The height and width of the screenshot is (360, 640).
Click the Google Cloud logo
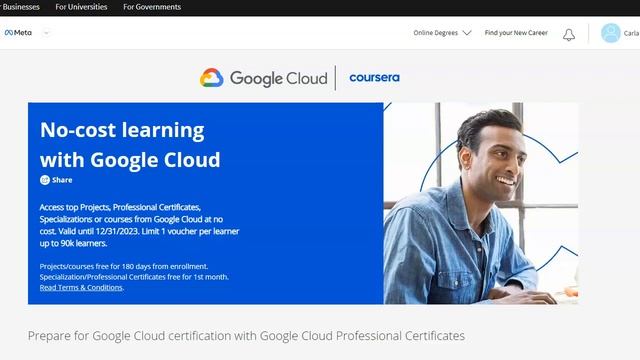(264, 78)
